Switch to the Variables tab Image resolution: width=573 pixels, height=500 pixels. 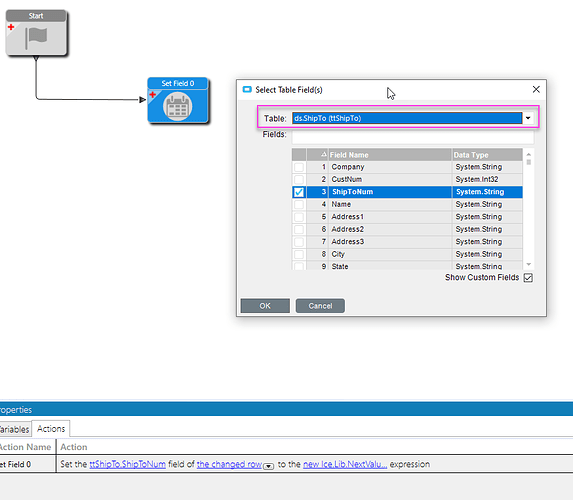point(15,429)
